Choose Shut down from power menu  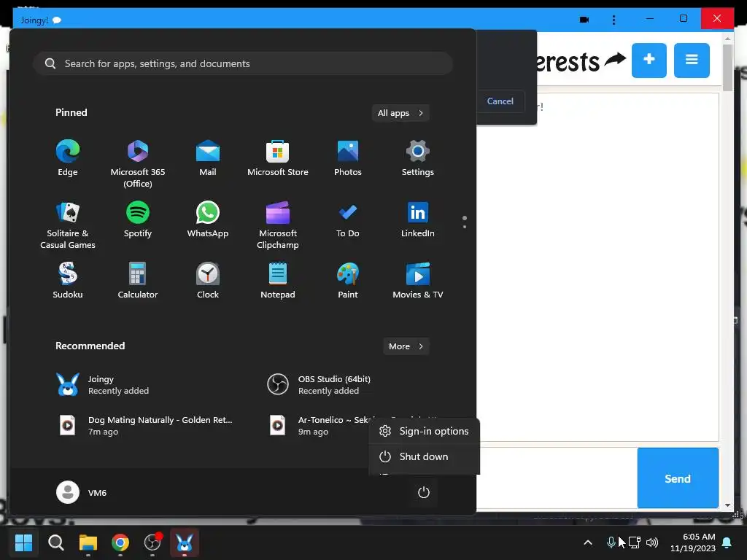point(424,456)
